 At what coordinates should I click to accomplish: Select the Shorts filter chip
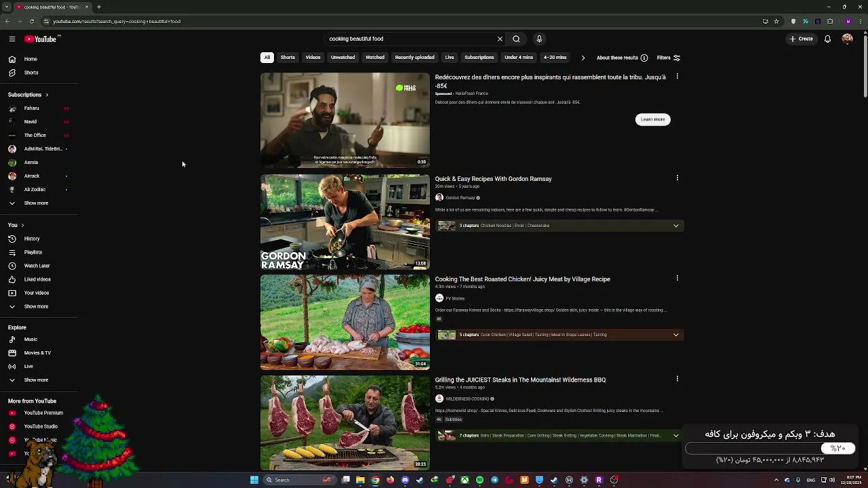pos(288,58)
